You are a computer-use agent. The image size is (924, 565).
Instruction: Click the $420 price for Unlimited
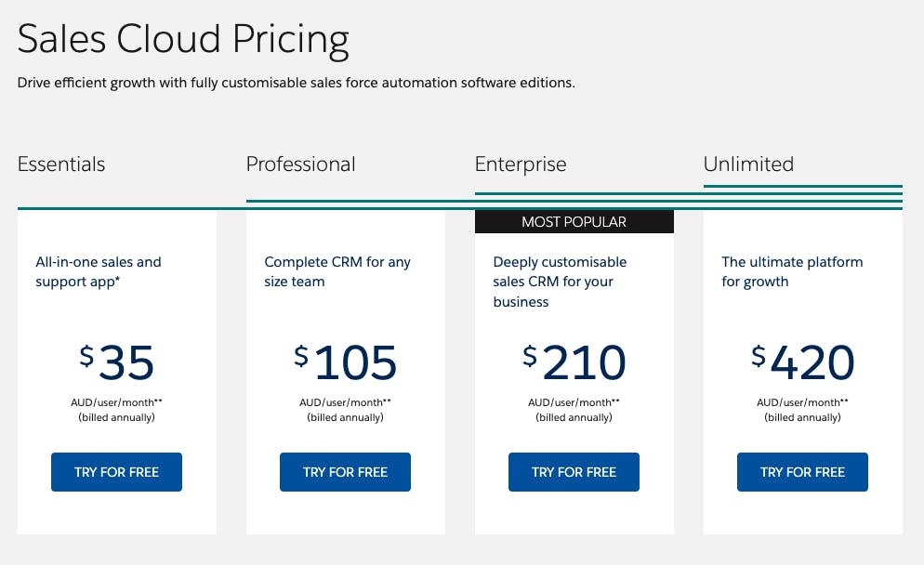[802, 362]
